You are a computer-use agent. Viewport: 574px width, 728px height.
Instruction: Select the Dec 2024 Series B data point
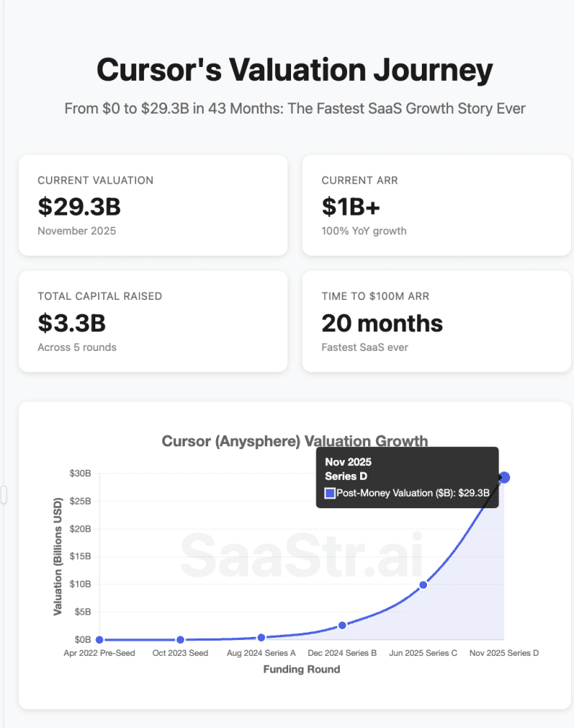pyautogui.click(x=342, y=625)
